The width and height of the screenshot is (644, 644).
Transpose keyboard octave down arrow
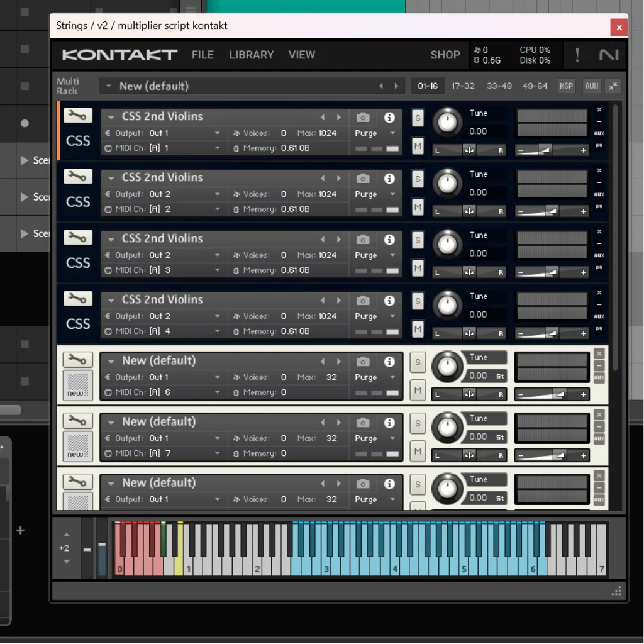tap(67, 562)
